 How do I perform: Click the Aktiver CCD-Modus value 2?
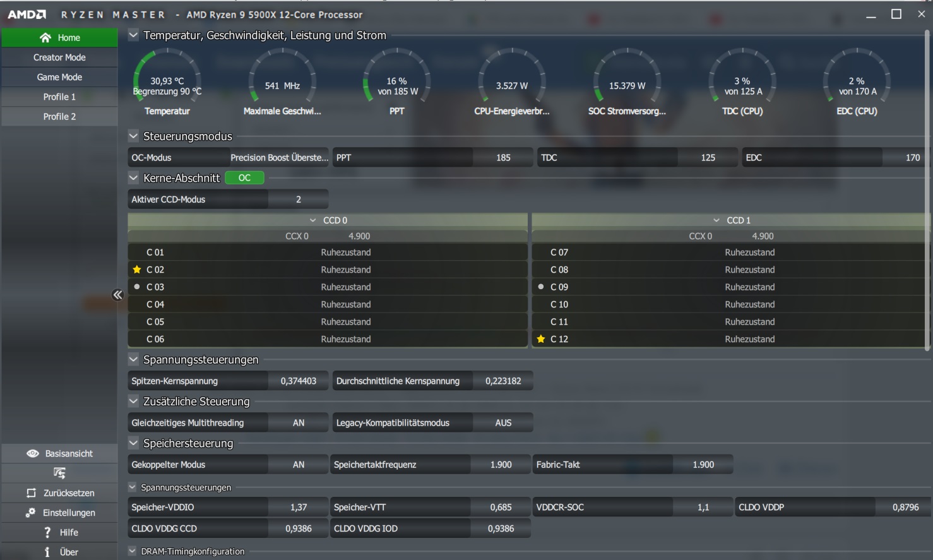tap(299, 200)
